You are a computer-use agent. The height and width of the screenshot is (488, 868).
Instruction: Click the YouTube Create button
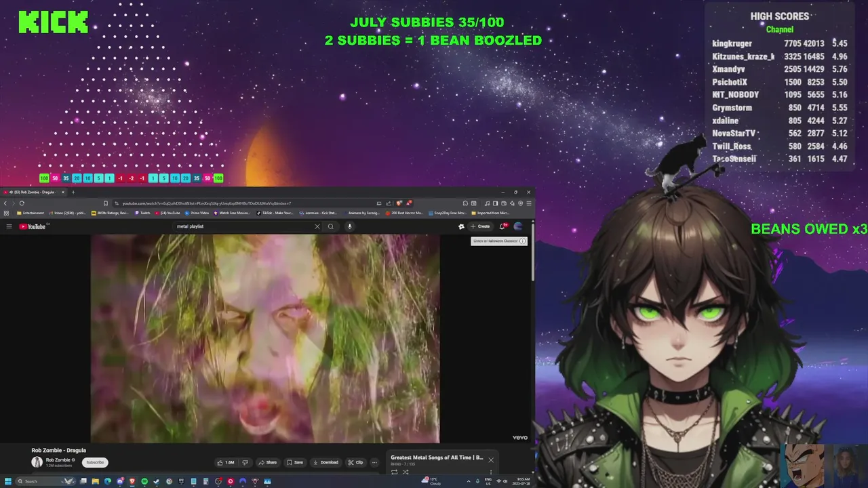480,226
